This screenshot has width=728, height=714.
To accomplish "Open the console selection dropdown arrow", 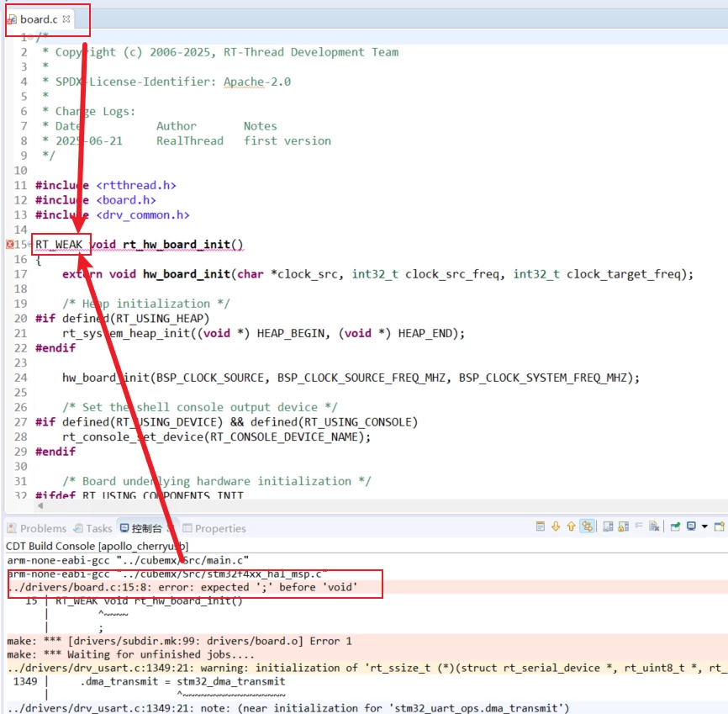I will click(704, 527).
